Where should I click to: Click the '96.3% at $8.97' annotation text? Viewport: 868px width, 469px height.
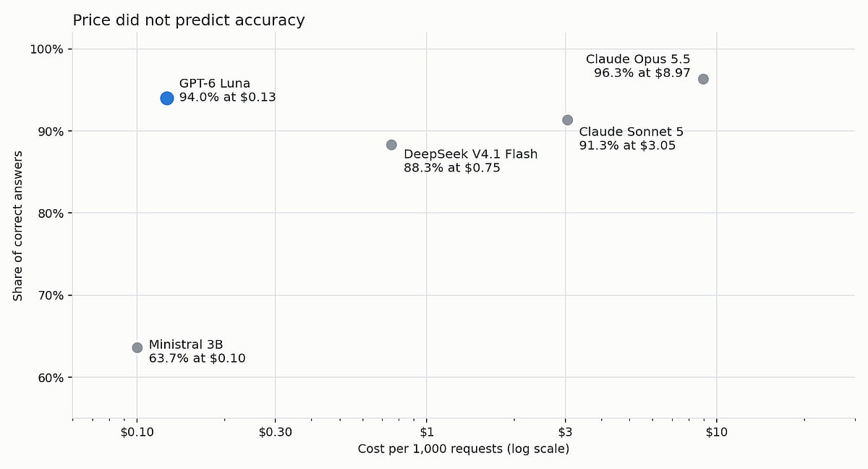(642, 72)
